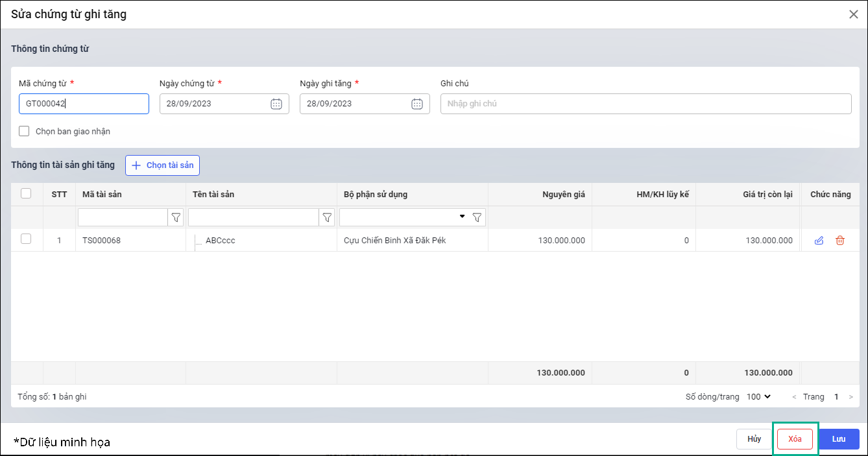Image resolution: width=868 pixels, height=456 pixels.
Task: Focus the Ghi chú note input field
Action: pyautogui.click(x=645, y=104)
